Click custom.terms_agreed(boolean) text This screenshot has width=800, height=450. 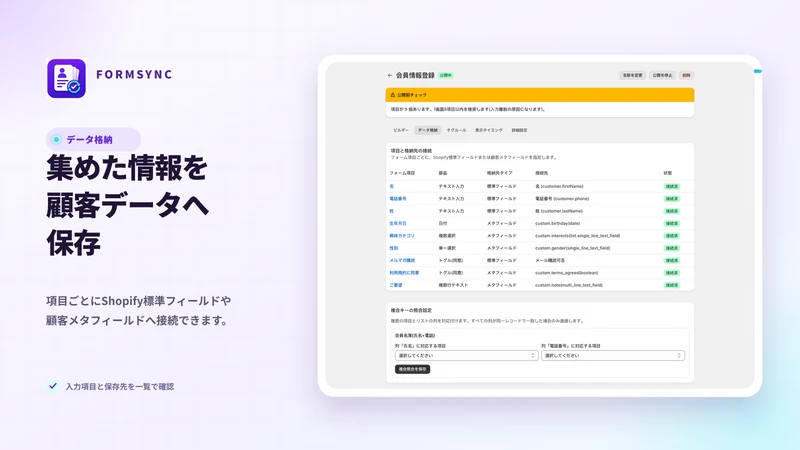pos(567,273)
